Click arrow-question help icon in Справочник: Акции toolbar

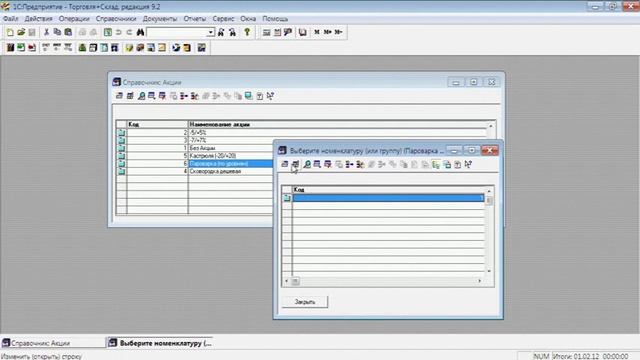click(x=270, y=96)
